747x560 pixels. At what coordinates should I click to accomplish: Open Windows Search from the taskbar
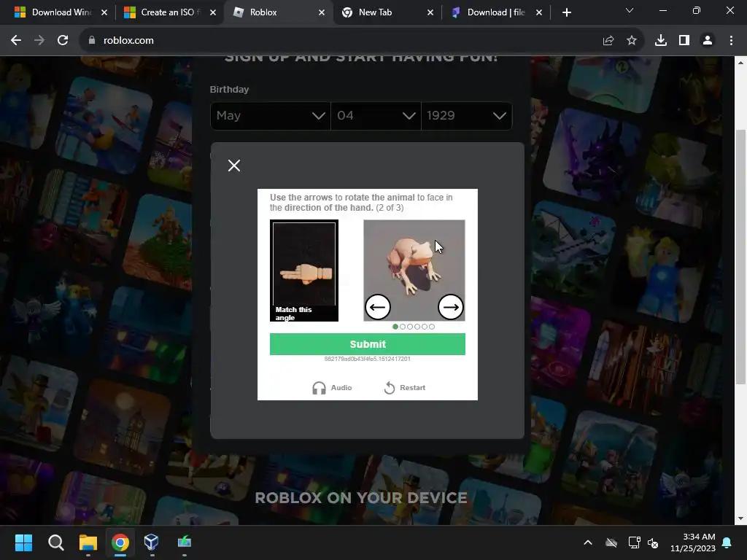55,542
